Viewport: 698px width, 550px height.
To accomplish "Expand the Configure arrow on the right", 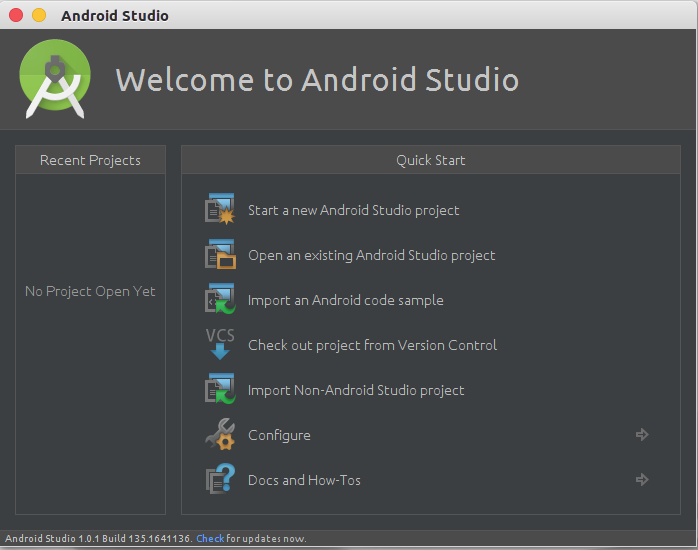I will point(642,434).
